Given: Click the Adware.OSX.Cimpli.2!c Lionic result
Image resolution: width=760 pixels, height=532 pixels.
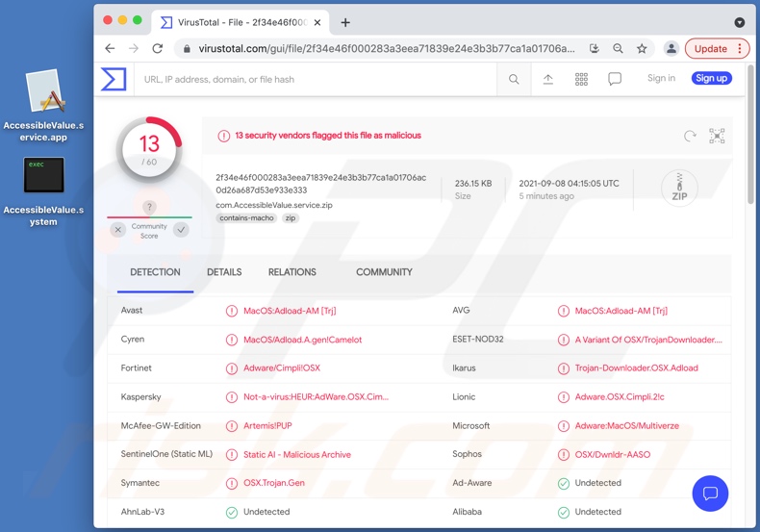Looking at the screenshot, I should [620, 396].
